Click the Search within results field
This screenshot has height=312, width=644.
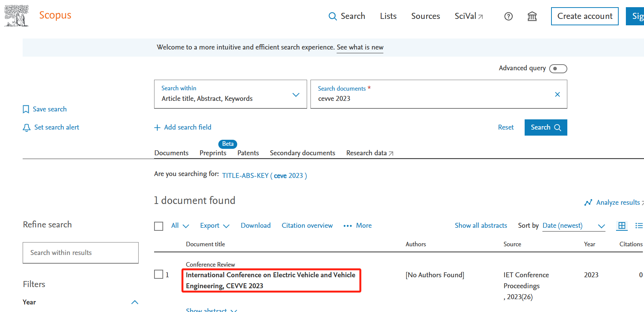(x=80, y=253)
